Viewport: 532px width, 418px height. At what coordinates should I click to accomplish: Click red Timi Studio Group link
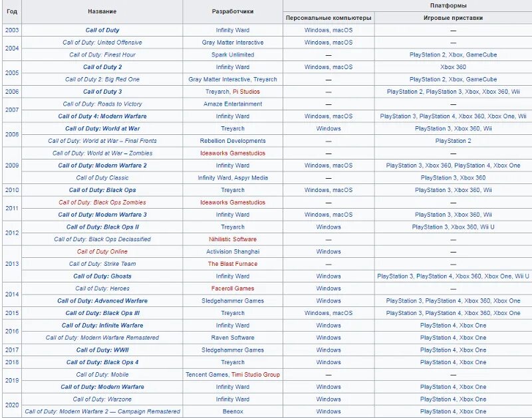(x=255, y=375)
